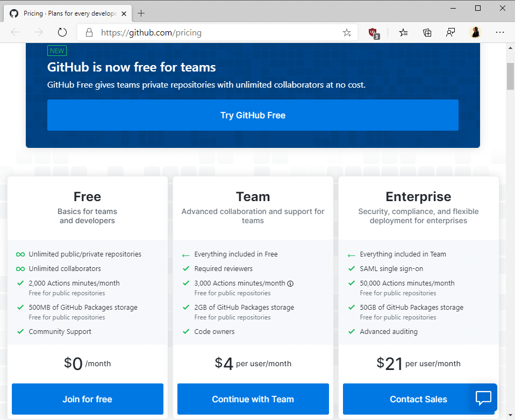Click info icon beside 3,000 Actions minutes

click(x=290, y=283)
